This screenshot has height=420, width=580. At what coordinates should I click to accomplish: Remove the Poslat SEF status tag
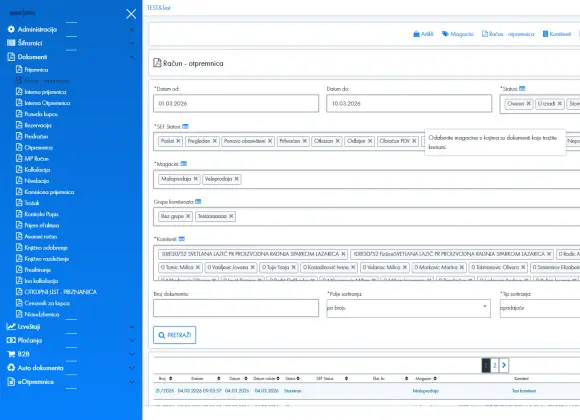(x=178, y=141)
